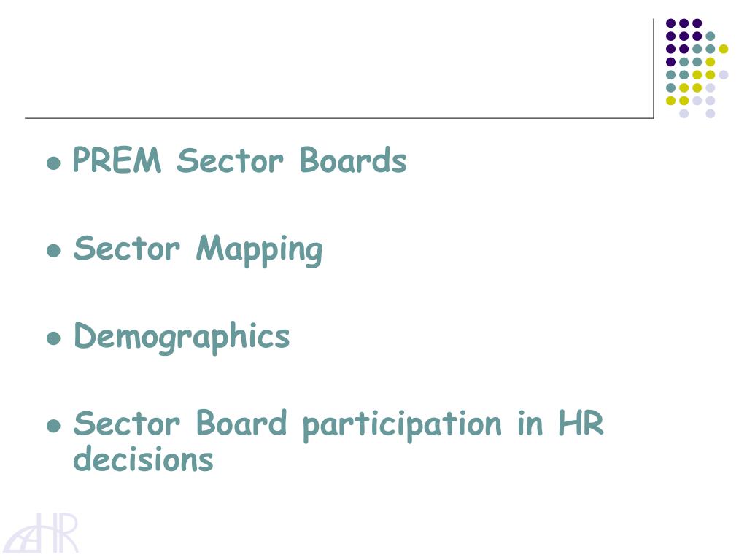Click the lavender dot at the grid's bottom right
Viewport: 747px width, 560px height.
[711, 114]
